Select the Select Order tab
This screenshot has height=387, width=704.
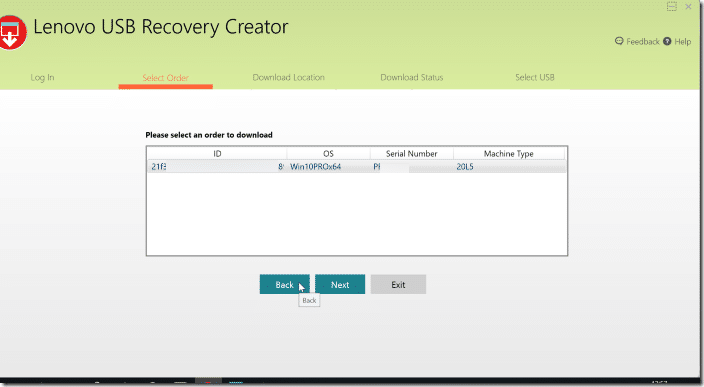(165, 78)
